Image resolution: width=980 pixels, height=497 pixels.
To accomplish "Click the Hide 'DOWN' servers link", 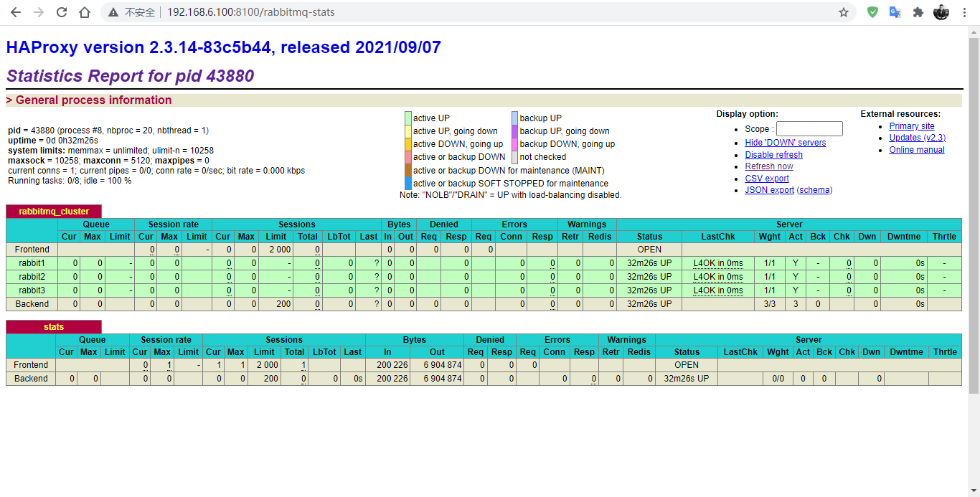I will [785, 143].
